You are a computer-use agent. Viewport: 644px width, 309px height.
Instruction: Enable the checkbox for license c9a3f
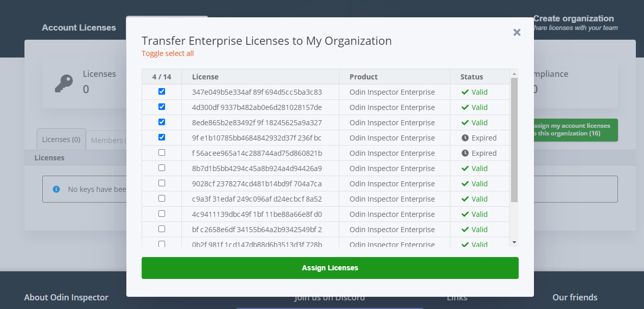(x=162, y=199)
